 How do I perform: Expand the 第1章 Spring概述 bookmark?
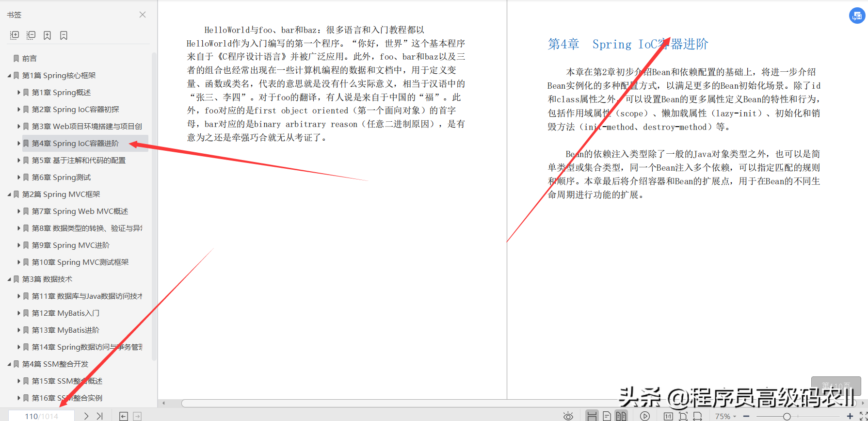tap(19, 92)
